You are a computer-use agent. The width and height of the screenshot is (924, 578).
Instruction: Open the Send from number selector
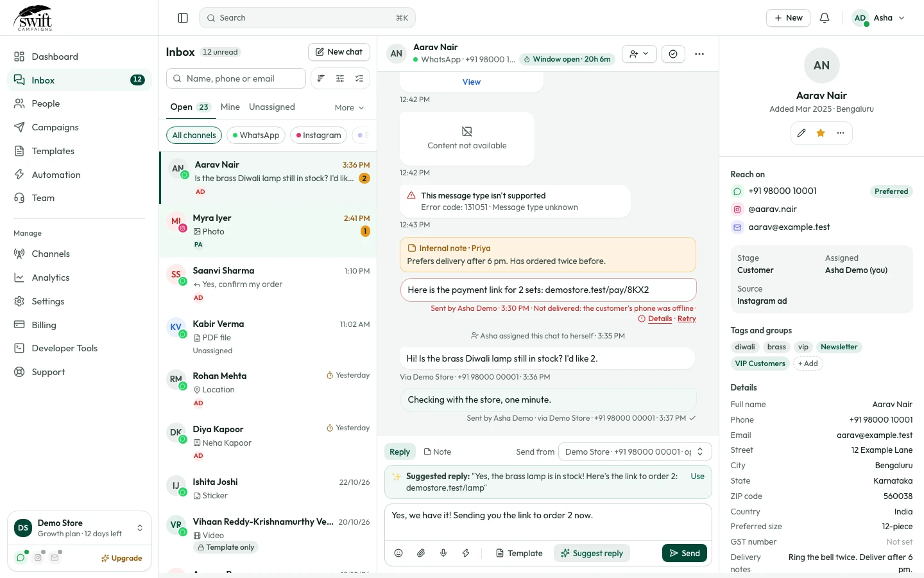click(635, 452)
